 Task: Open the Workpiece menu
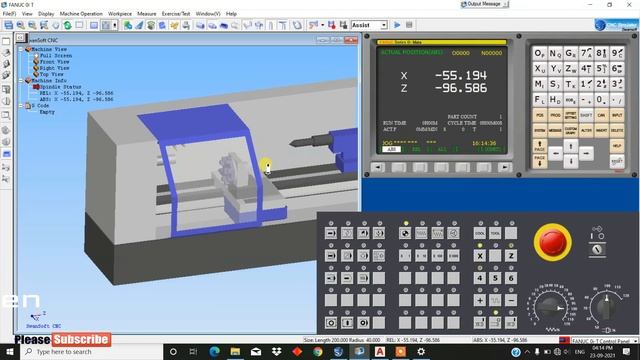click(120, 14)
